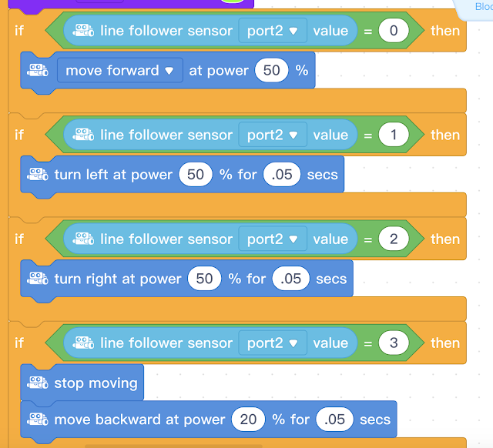Edit turn left duration .05 field
493x448 pixels.
coord(282,175)
